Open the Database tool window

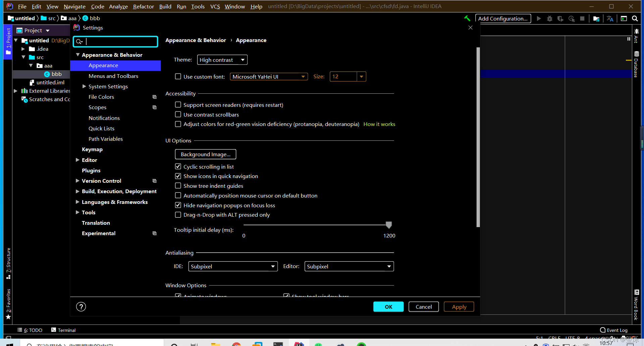point(636,64)
